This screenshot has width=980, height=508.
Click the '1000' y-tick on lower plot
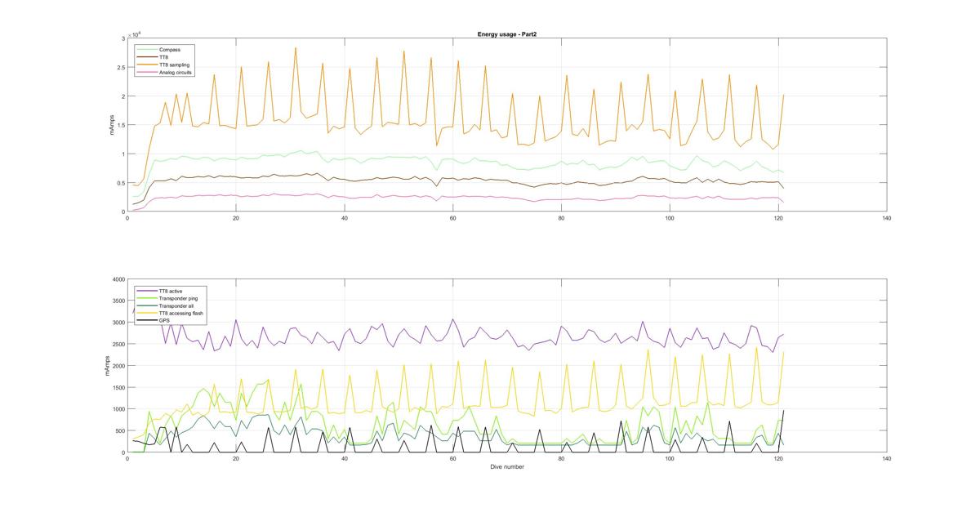(118, 409)
